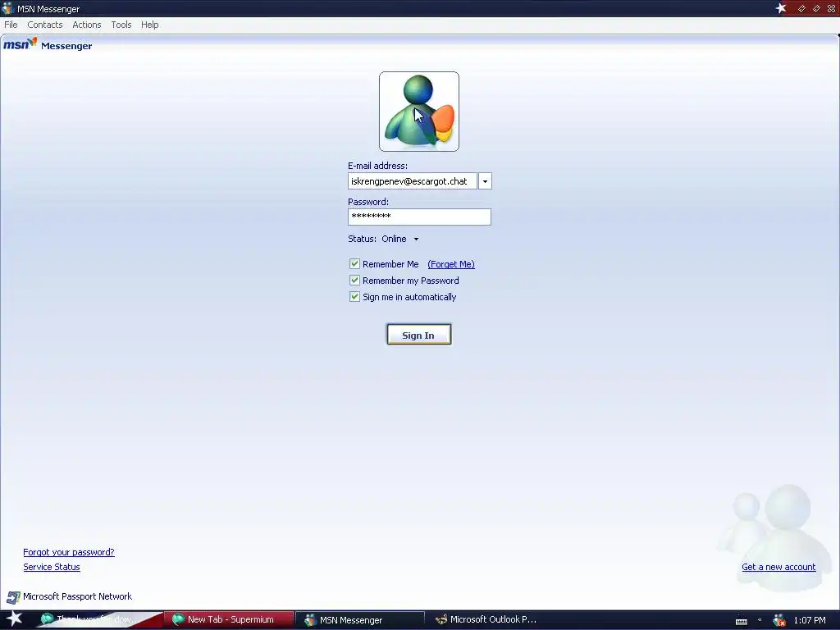
Task: Click the keyboard icon in system tray
Action: coord(742,621)
